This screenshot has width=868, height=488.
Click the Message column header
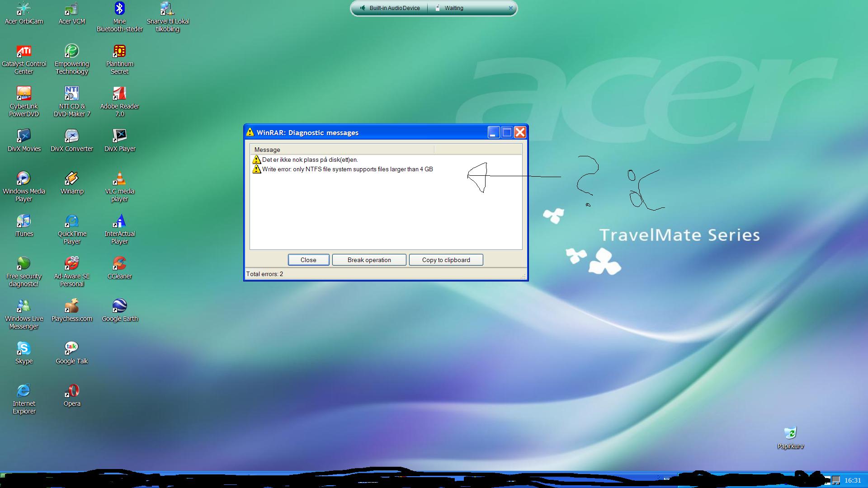click(342, 150)
